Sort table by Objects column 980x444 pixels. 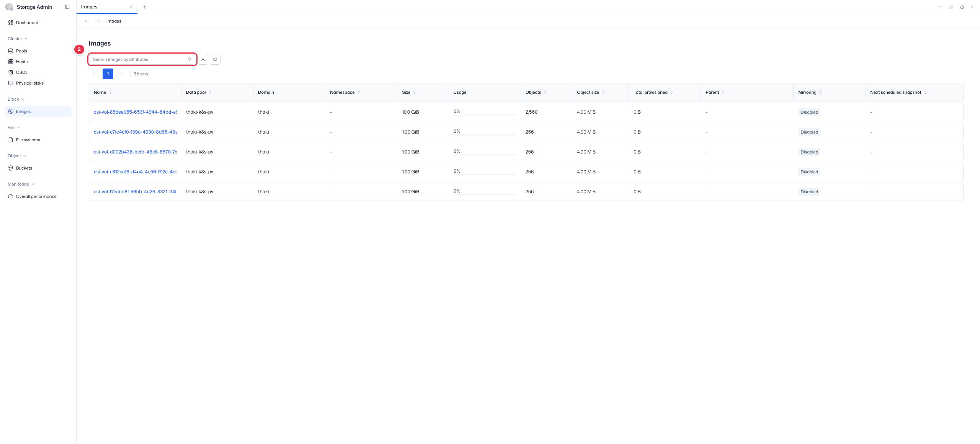coord(546,92)
